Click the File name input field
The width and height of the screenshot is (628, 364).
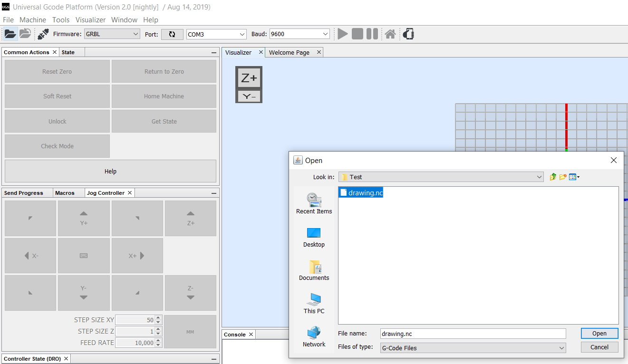(473, 334)
